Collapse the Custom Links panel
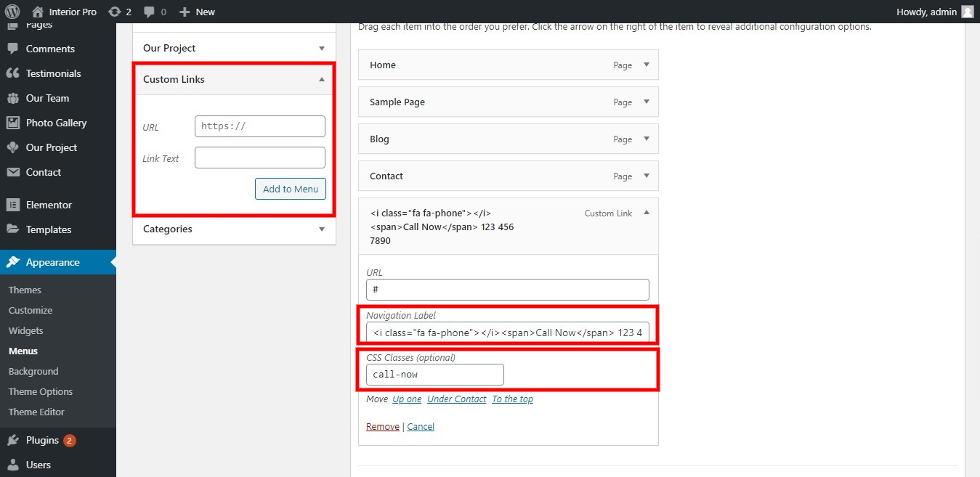The image size is (980, 477). click(321, 79)
